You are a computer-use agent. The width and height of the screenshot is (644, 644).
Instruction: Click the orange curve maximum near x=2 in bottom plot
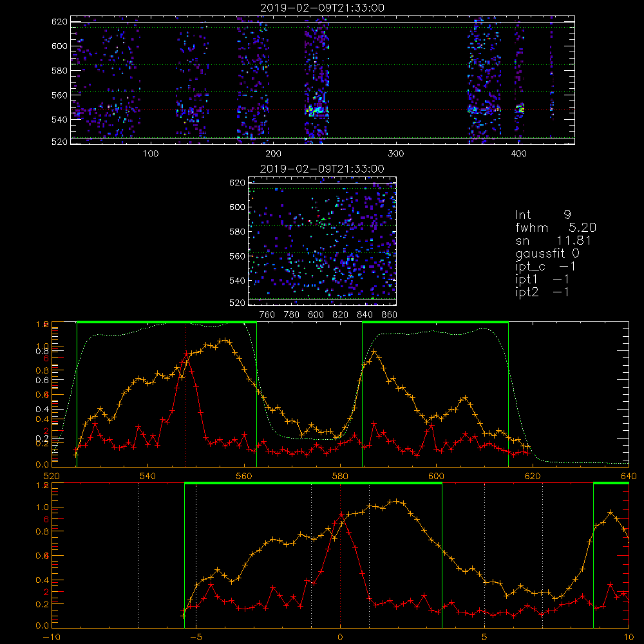396,501
